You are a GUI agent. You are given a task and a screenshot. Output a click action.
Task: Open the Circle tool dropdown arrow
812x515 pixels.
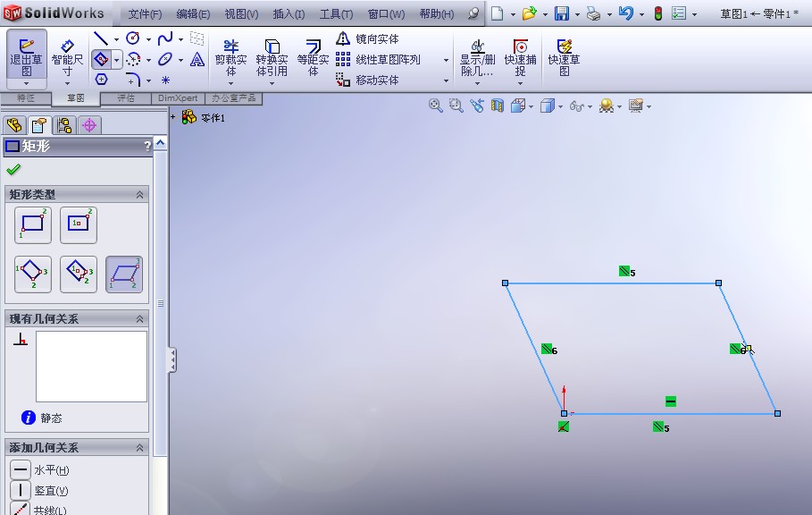tap(148, 39)
